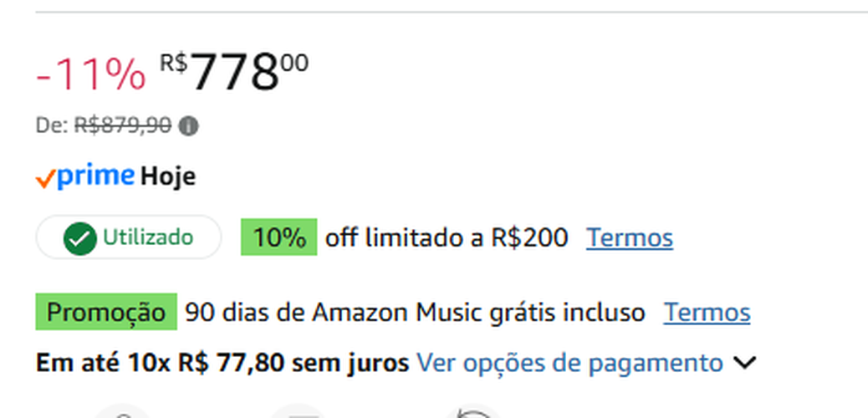Click the Em até 10x R$ 77,80 installment text
The height and width of the screenshot is (418, 868).
click(222, 364)
